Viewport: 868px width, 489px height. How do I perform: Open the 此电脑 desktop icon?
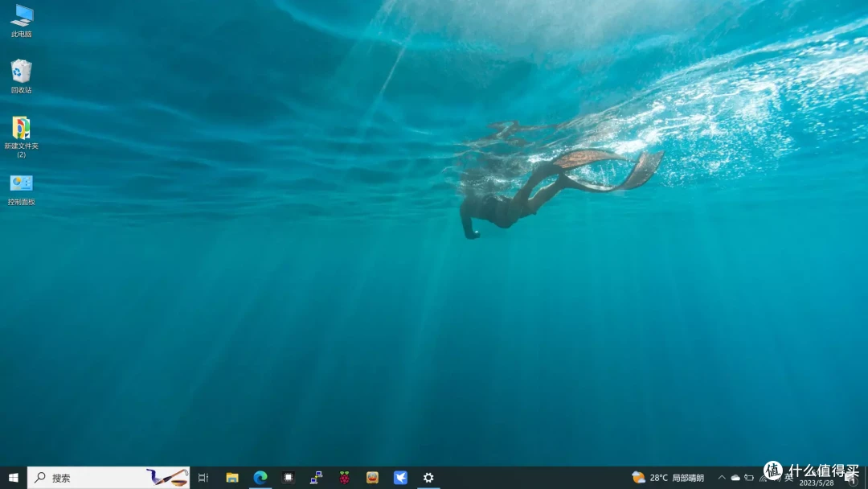point(22,20)
